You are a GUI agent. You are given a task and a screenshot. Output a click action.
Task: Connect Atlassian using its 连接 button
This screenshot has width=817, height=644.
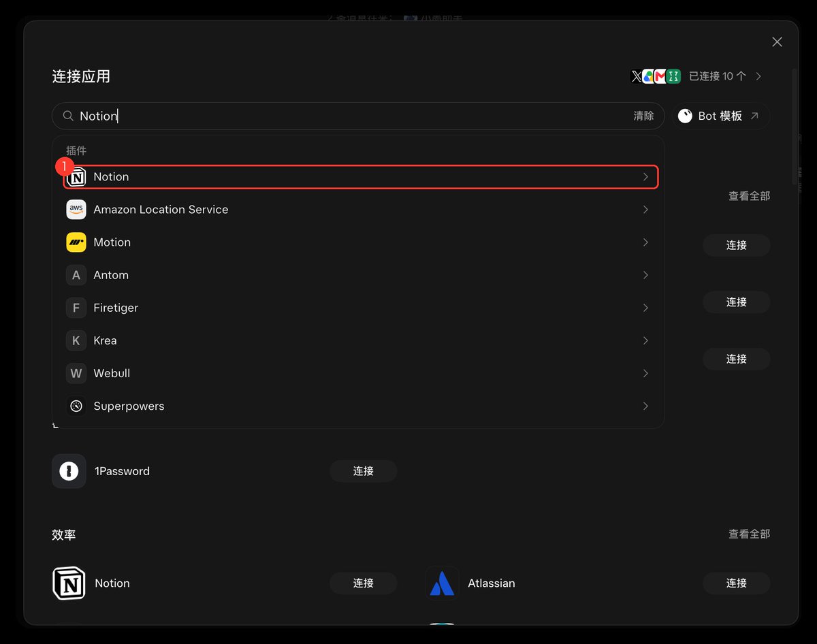point(737,583)
